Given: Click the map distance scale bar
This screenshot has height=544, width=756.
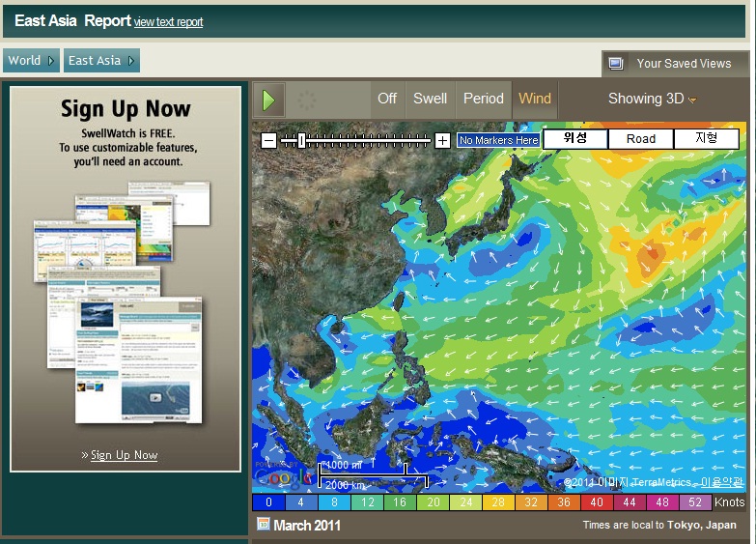Looking at the screenshot, I should [x=373, y=474].
